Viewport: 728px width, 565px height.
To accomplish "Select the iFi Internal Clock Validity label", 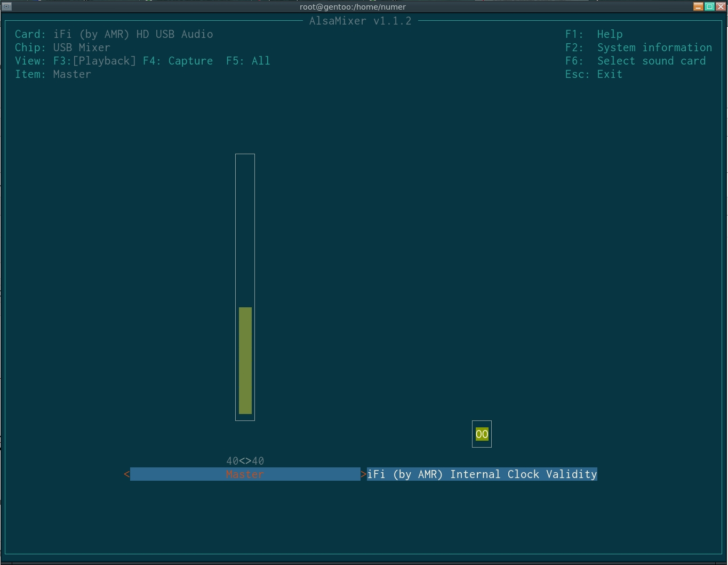I will 482,474.
